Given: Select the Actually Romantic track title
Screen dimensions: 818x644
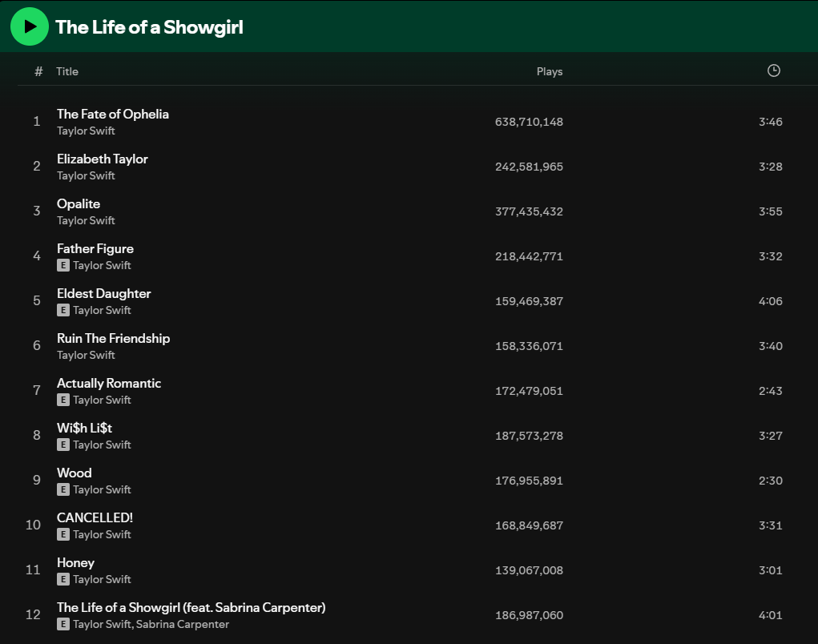Looking at the screenshot, I should (108, 383).
